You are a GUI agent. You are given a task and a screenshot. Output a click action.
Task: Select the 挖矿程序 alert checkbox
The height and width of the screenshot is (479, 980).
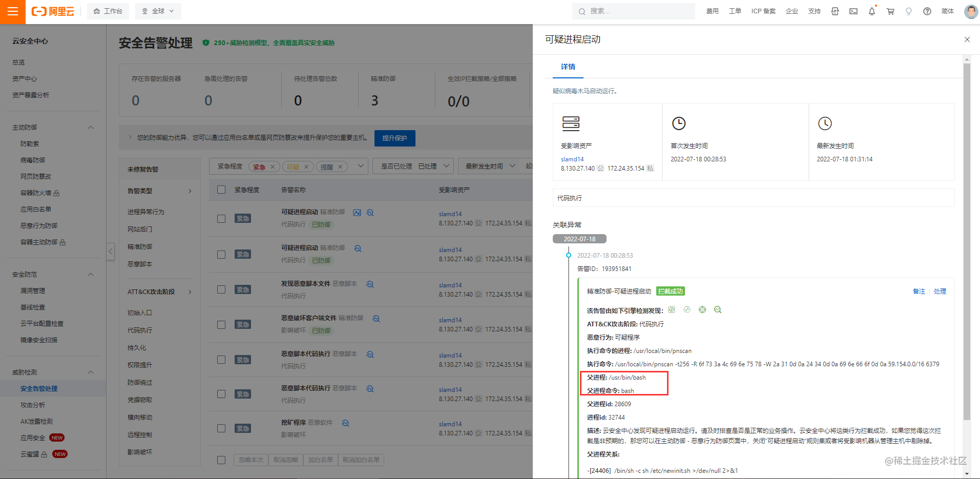[x=221, y=428]
